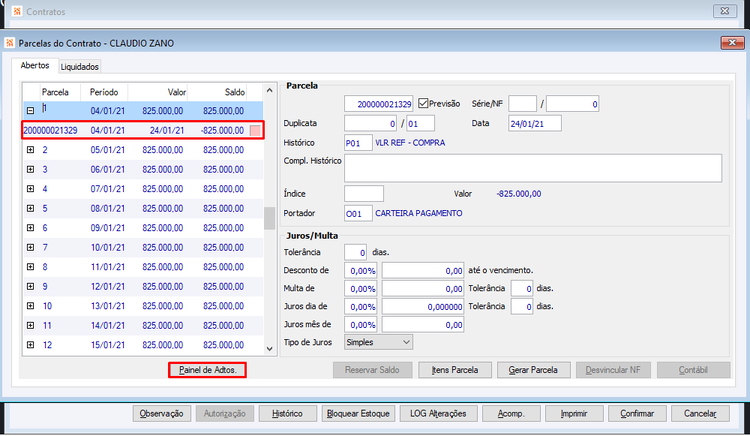Click the parcel list scroll down arrow
The width and height of the screenshot is (750, 436).
(270, 349)
